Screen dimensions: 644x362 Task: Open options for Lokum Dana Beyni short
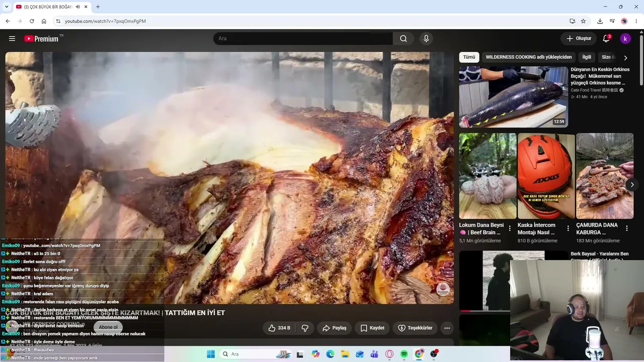[x=510, y=229]
